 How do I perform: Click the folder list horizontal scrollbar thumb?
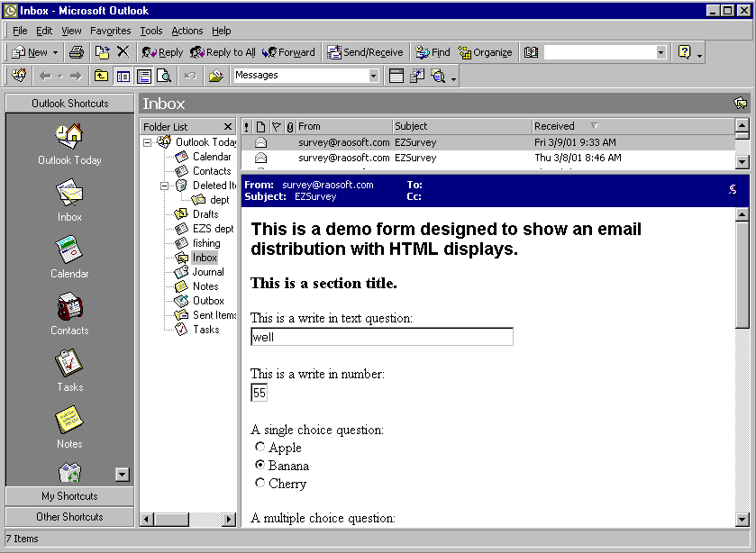click(x=171, y=520)
